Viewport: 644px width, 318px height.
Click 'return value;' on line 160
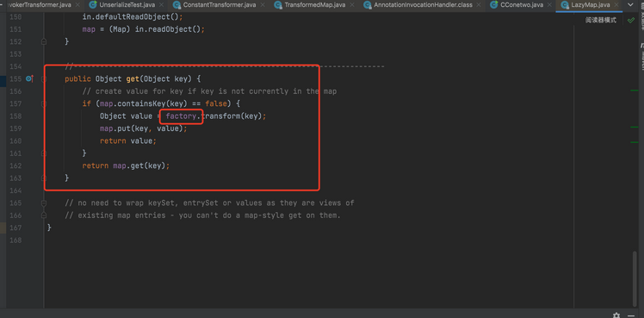[128, 141]
